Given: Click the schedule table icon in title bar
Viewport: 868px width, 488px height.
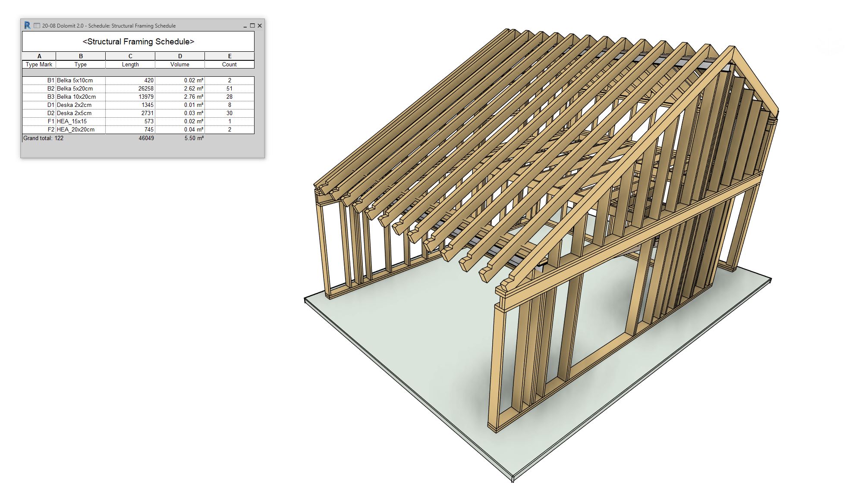Looking at the screenshot, I should click(37, 25).
